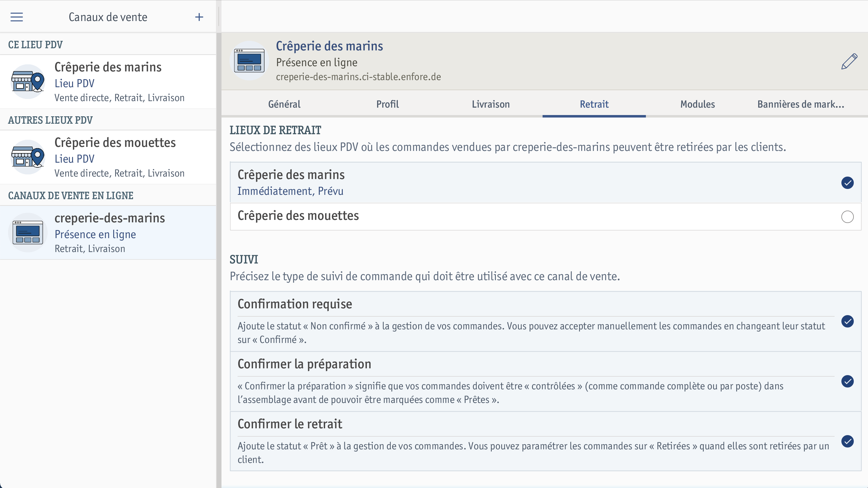Click the 'Canaux de vente' title
This screenshot has height=488, width=868.
coord(108,17)
